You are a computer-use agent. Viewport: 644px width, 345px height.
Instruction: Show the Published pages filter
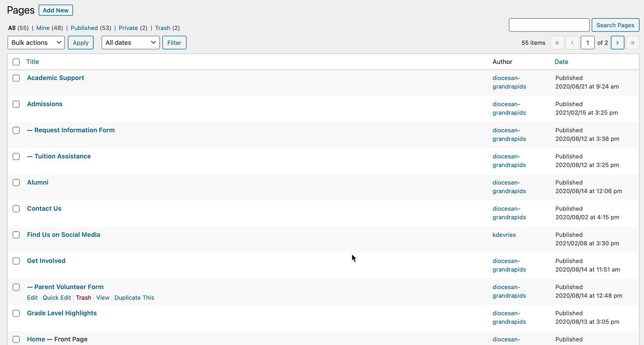coord(84,28)
